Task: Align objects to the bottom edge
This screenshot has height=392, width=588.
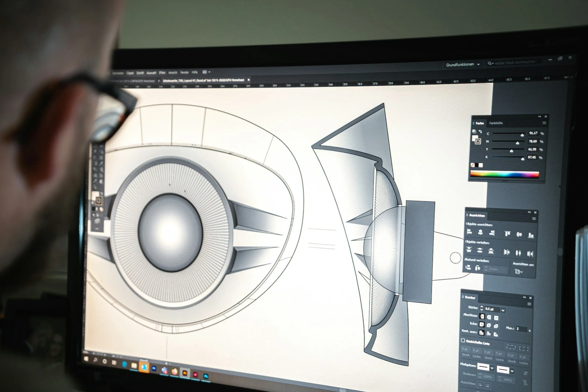Action: pyautogui.click(x=531, y=235)
